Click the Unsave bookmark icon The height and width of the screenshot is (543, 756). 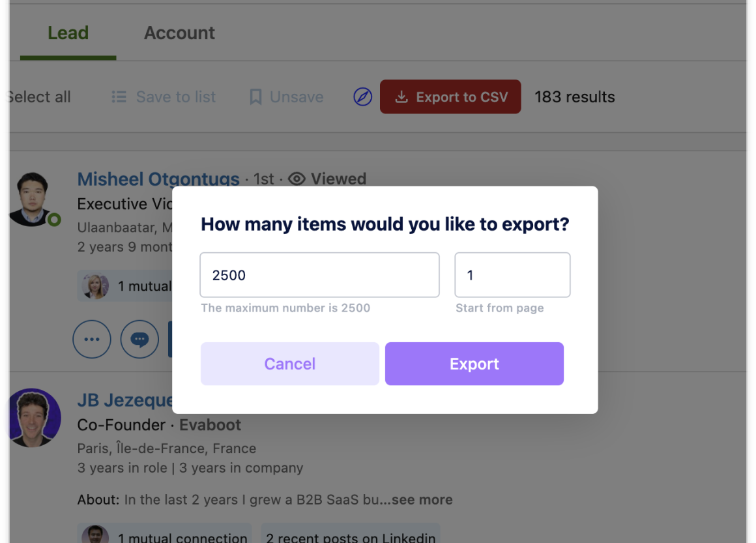pyautogui.click(x=256, y=97)
